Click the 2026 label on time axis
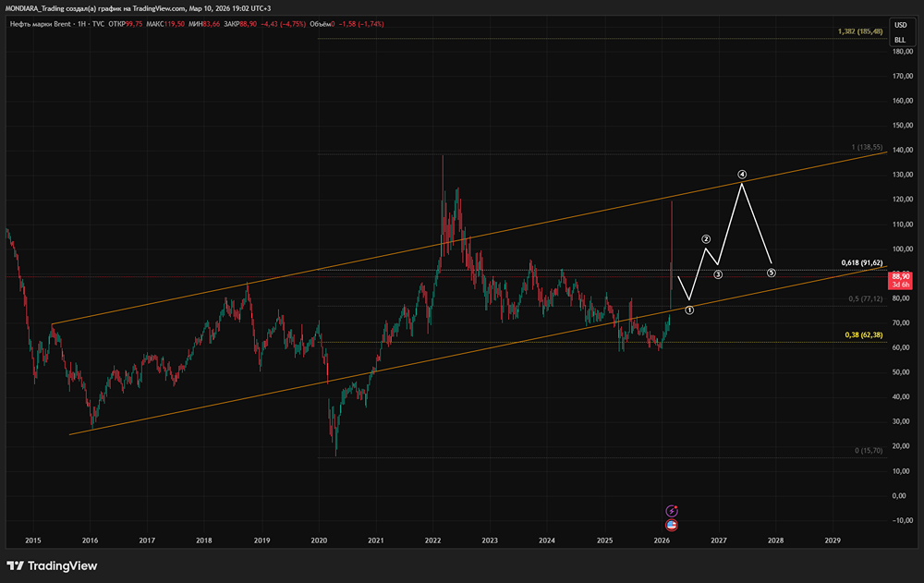This screenshot has height=583, width=924. coord(662,540)
